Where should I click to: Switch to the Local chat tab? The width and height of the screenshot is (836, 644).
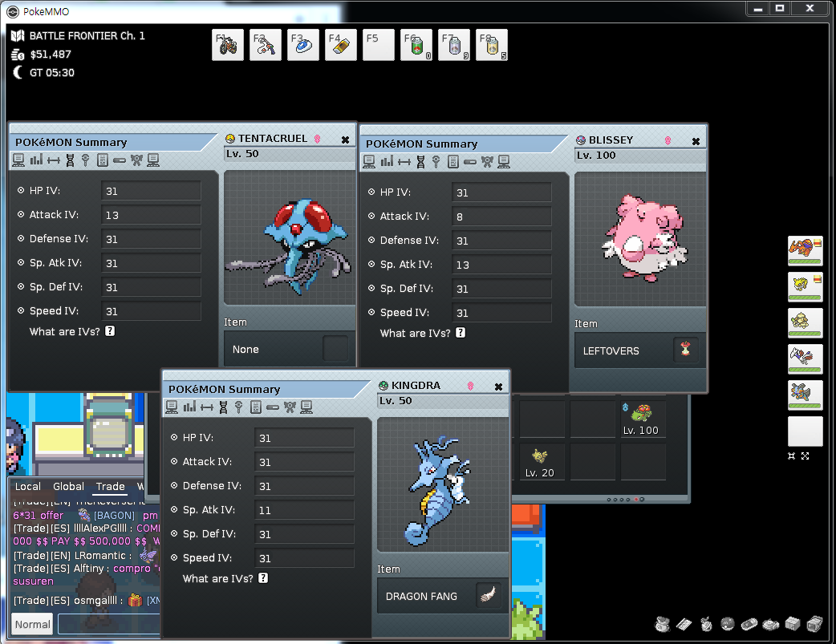coord(28,487)
